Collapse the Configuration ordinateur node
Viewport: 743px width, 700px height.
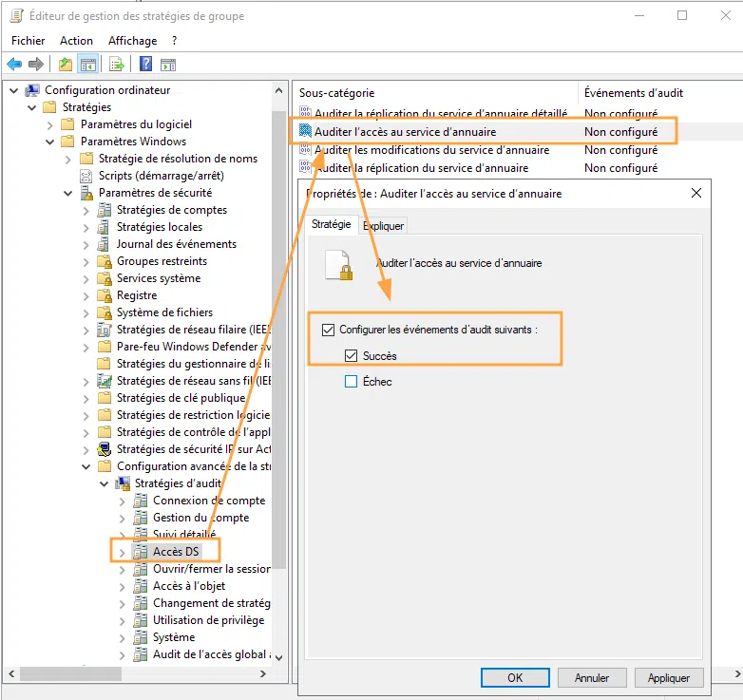(14, 90)
